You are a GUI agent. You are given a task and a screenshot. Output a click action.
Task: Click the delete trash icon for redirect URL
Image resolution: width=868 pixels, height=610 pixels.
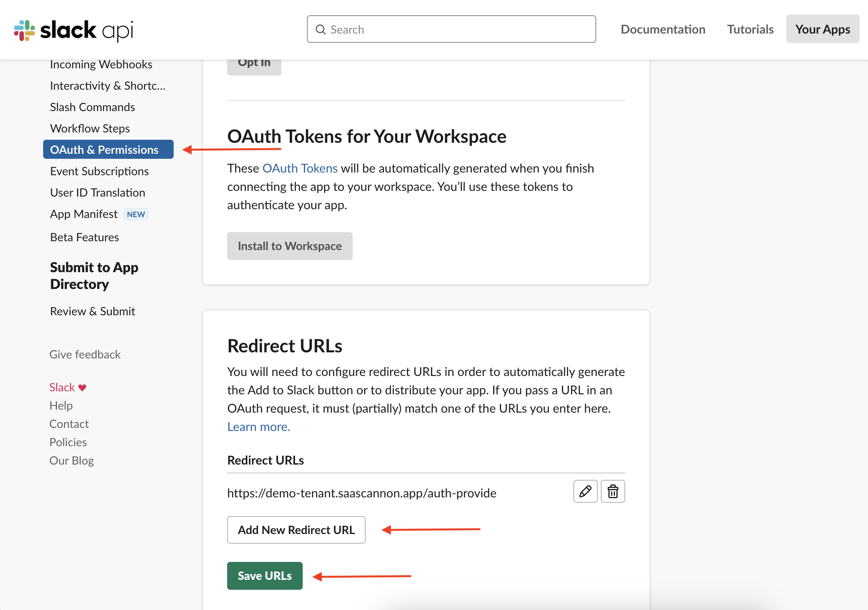pyautogui.click(x=613, y=492)
